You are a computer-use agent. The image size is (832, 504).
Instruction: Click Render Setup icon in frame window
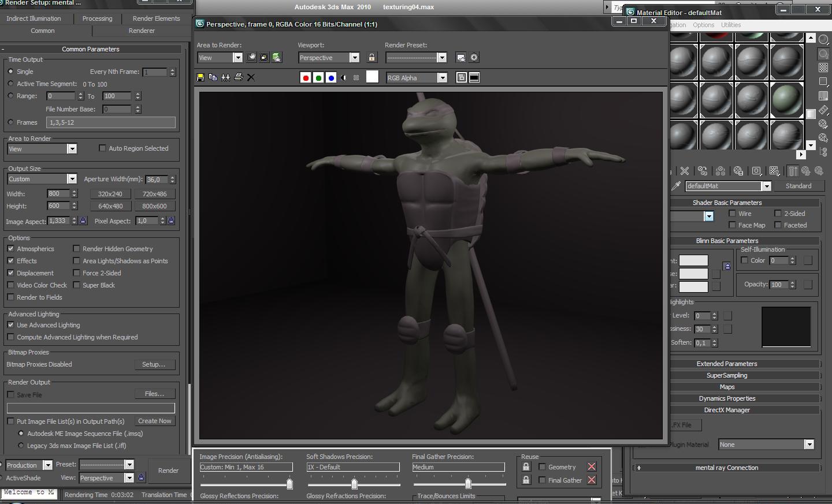click(x=460, y=57)
